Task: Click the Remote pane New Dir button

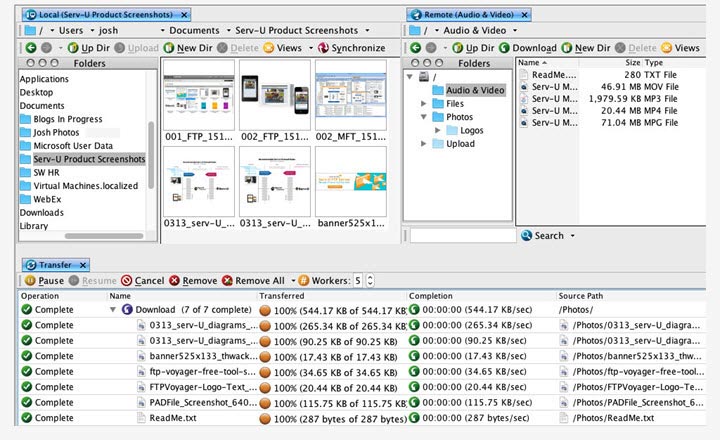Action: point(586,48)
